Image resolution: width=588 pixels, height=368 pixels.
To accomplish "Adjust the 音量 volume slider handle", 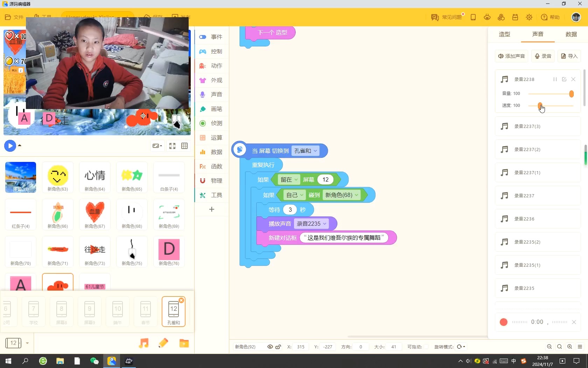I will click(x=571, y=94).
